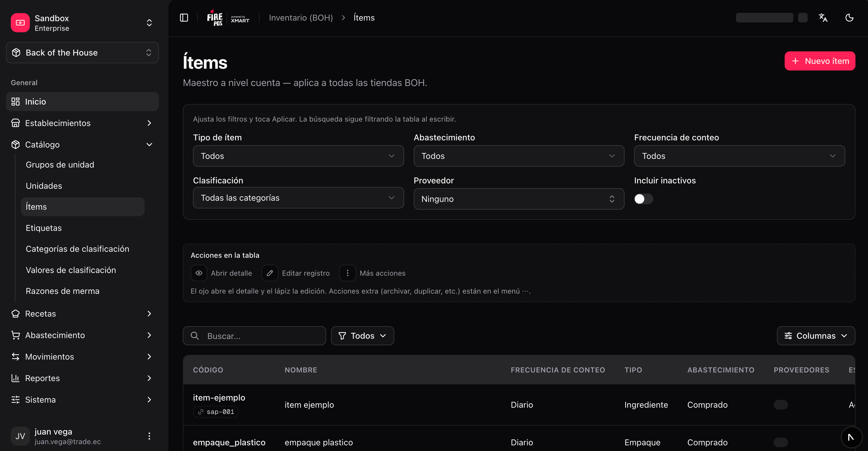
Task: Sort by NOMBRE column header
Action: pos(300,369)
